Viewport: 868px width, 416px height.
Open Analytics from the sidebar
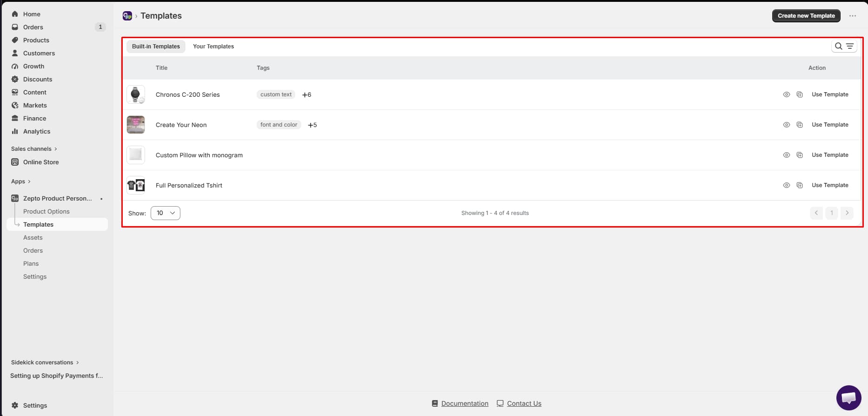click(x=37, y=131)
